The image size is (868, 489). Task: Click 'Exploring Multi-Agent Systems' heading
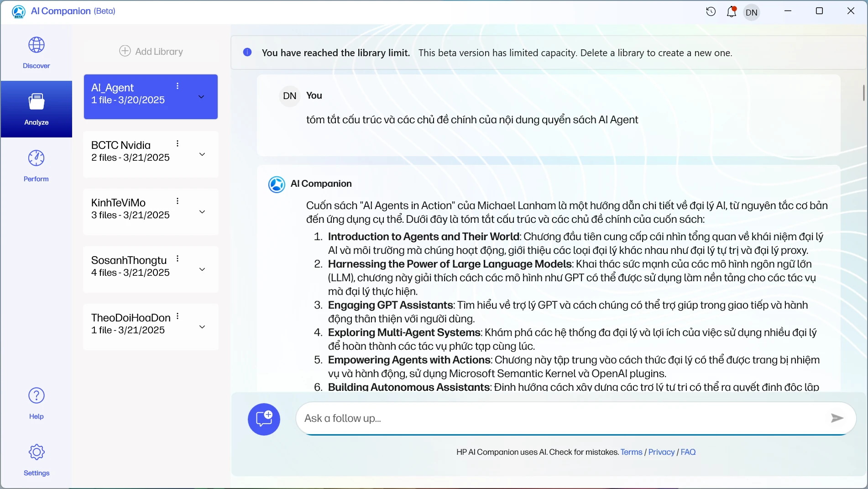[404, 332]
